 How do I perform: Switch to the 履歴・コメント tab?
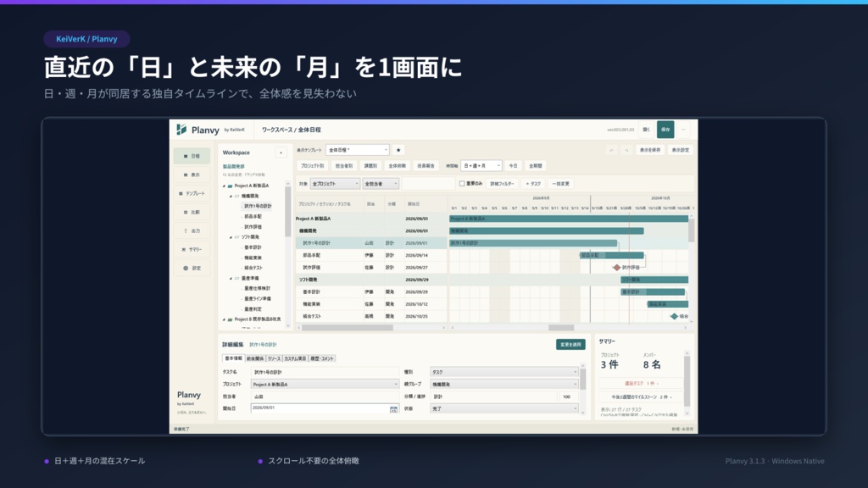click(321, 358)
